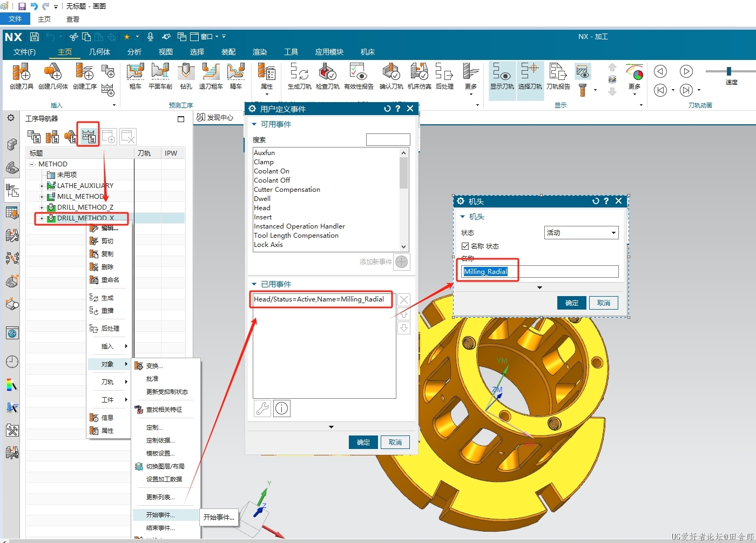The image size is (756, 543).
Task: Open the 分析 ribbon tab
Action: click(x=134, y=52)
